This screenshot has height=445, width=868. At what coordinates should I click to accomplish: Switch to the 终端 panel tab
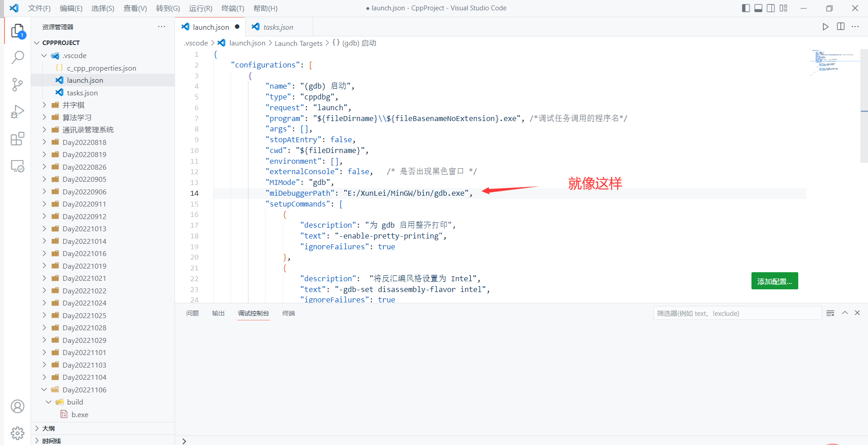(x=288, y=313)
